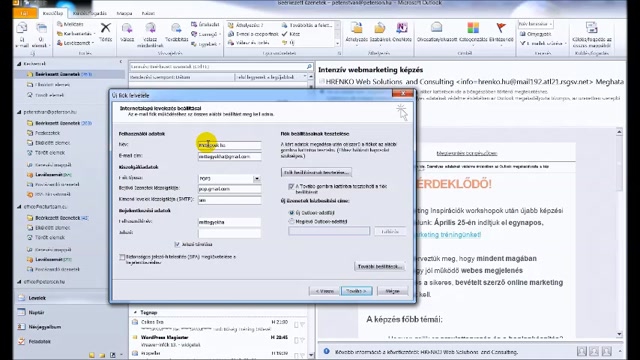Screen dimensions: 640x360
Task: Click the Név input field
Action: [x=229, y=145]
